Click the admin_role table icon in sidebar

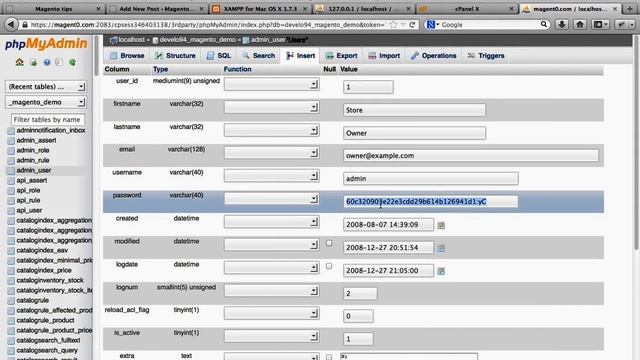pyautogui.click(x=11, y=151)
